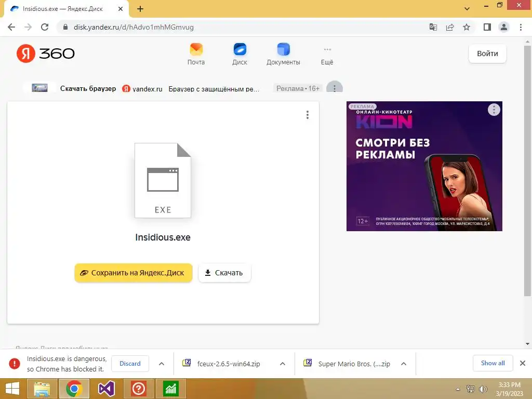Open the Google Translate page icon

point(433,27)
